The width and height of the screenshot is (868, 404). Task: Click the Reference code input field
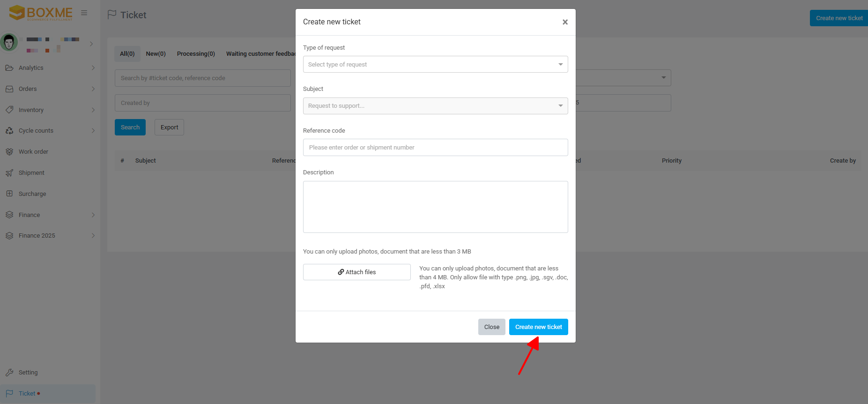coord(435,148)
